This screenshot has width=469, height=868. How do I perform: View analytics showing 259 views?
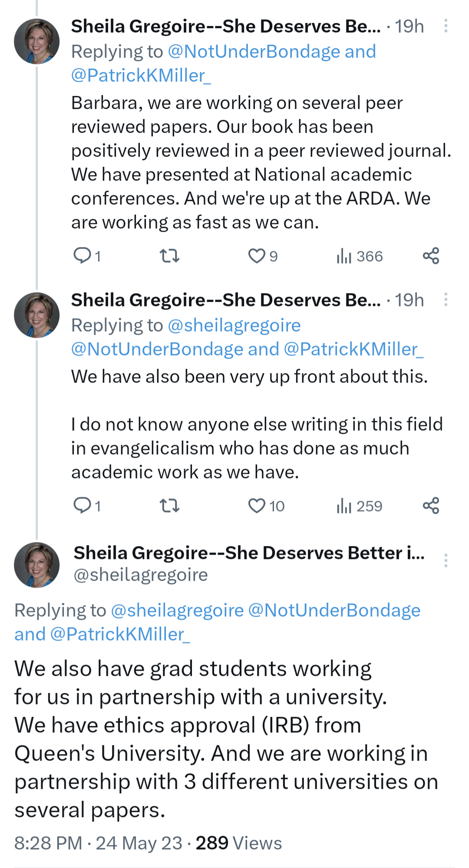[x=360, y=506]
